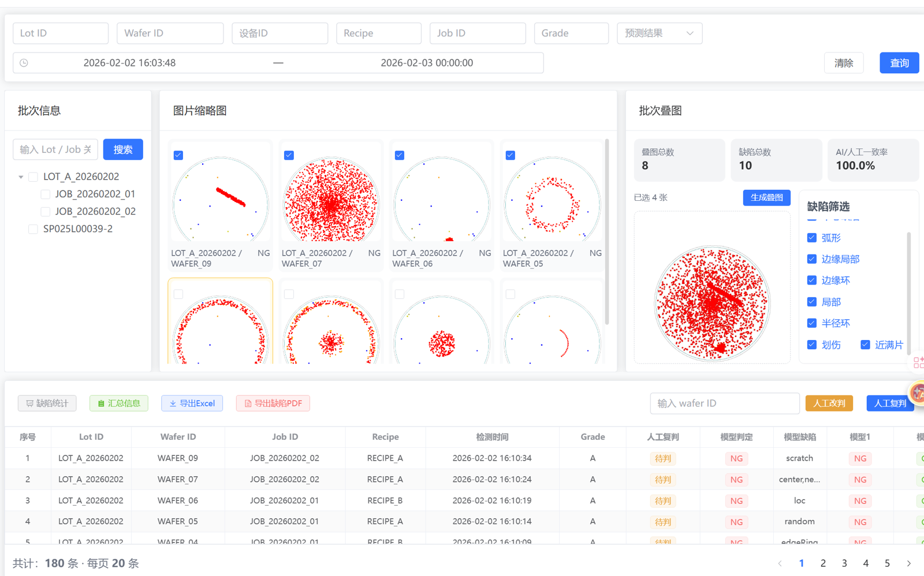Open 汇总信息 summary button
This screenshot has height=576, width=924.
[x=119, y=403]
